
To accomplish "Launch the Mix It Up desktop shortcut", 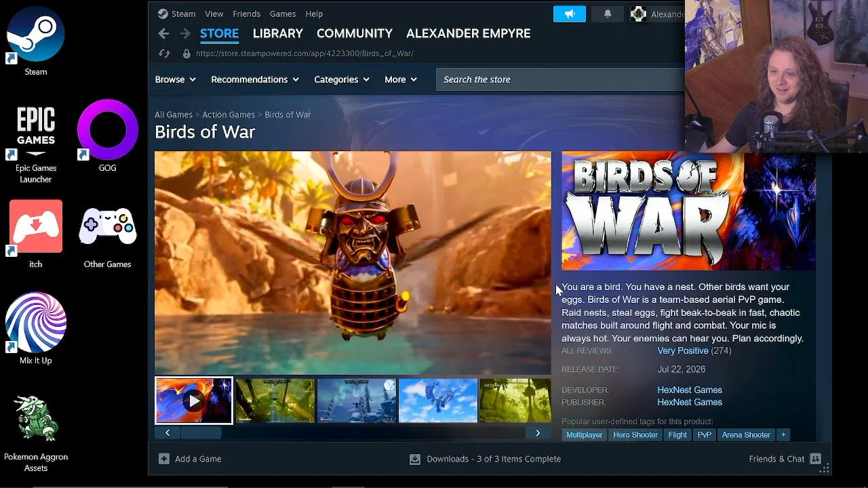I will tap(36, 328).
